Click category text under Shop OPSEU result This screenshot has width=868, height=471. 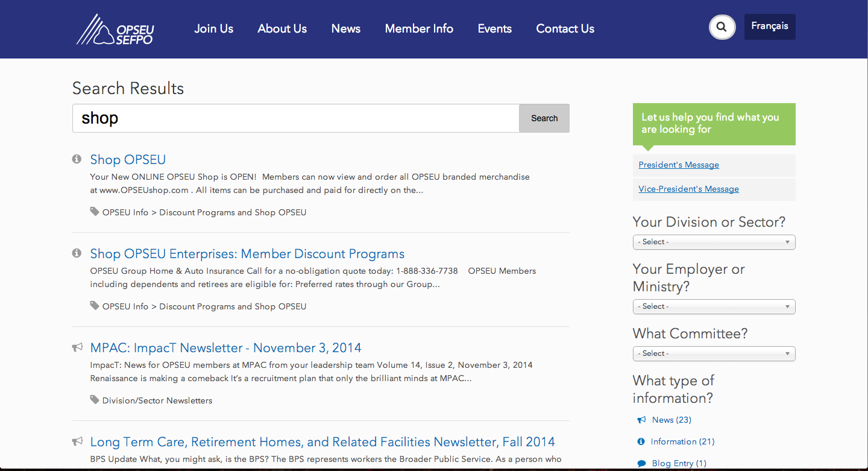[x=204, y=212]
